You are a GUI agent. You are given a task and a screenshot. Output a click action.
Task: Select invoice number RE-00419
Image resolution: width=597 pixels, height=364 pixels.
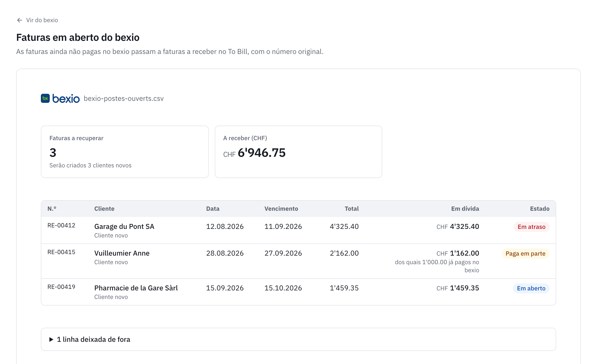point(61,287)
